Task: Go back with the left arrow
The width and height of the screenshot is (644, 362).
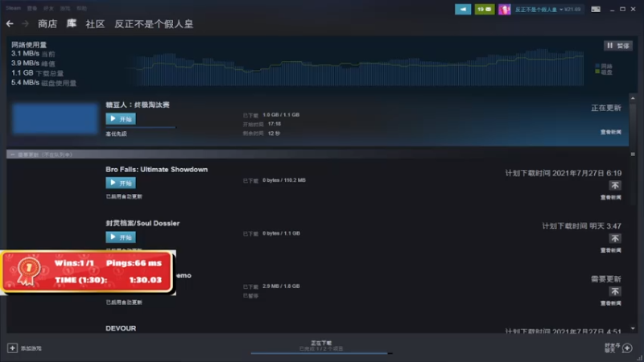Action: tap(10, 24)
